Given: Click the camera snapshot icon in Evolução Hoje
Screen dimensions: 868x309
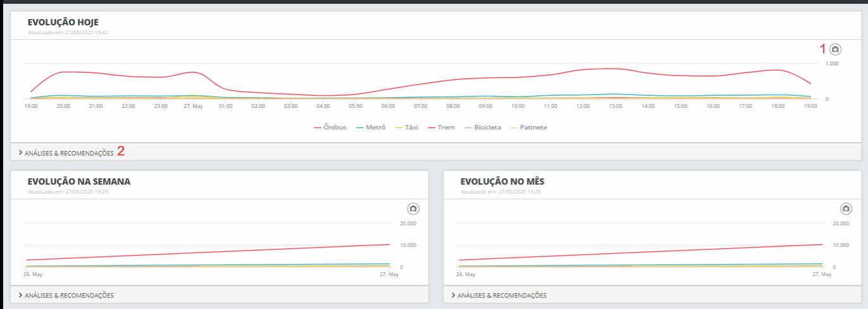Looking at the screenshot, I should [835, 49].
